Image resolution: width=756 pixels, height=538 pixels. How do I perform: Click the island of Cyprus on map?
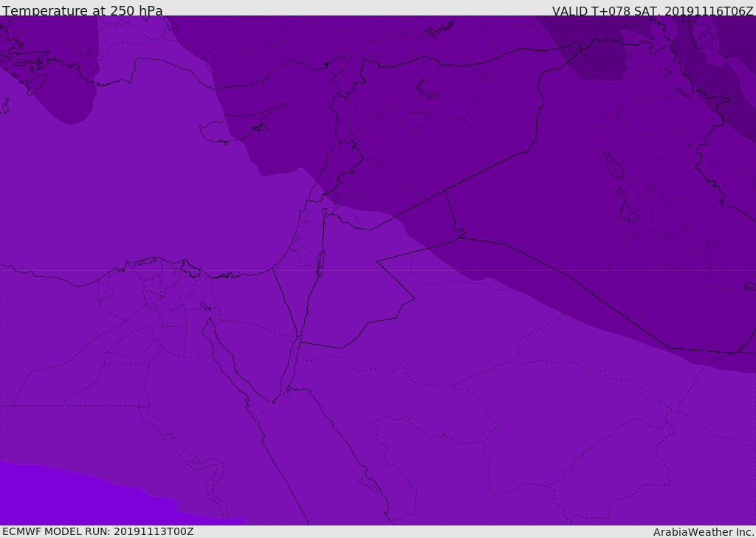pos(240,125)
